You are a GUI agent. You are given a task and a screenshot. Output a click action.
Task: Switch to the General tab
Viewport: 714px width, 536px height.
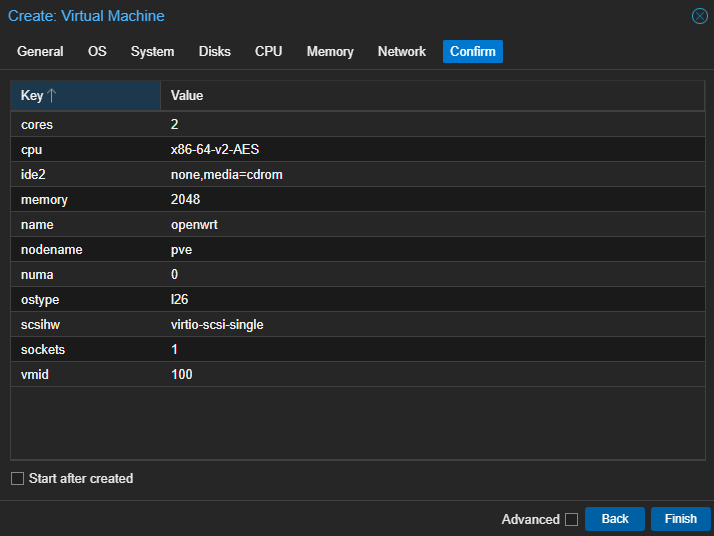coord(40,51)
